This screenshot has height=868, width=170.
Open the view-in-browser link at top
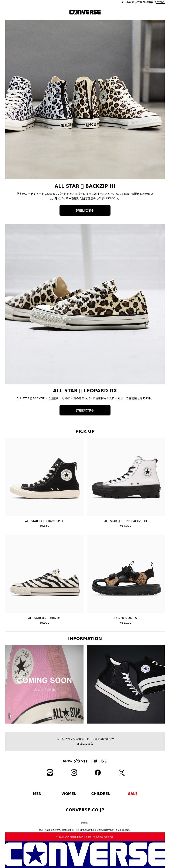point(161,2)
